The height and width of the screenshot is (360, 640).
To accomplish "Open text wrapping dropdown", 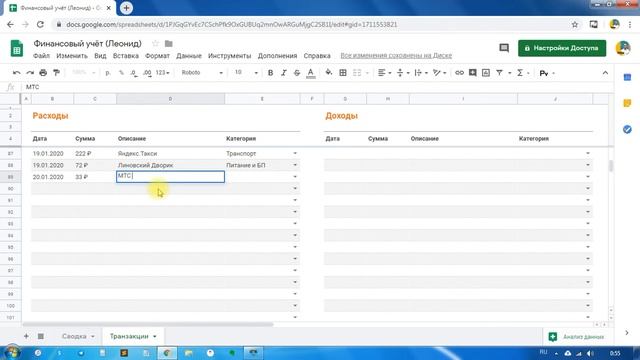I will pos(421,73).
